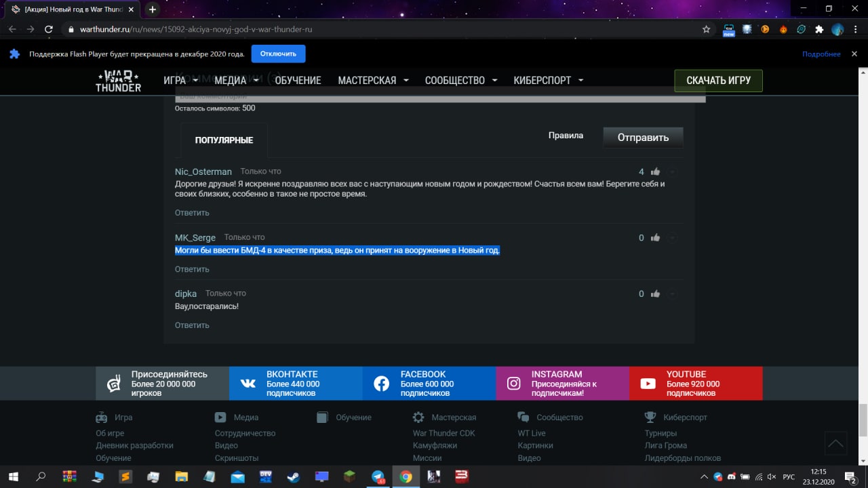Dismiss the Flash Player notification bar
868x488 pixels.
855,54
